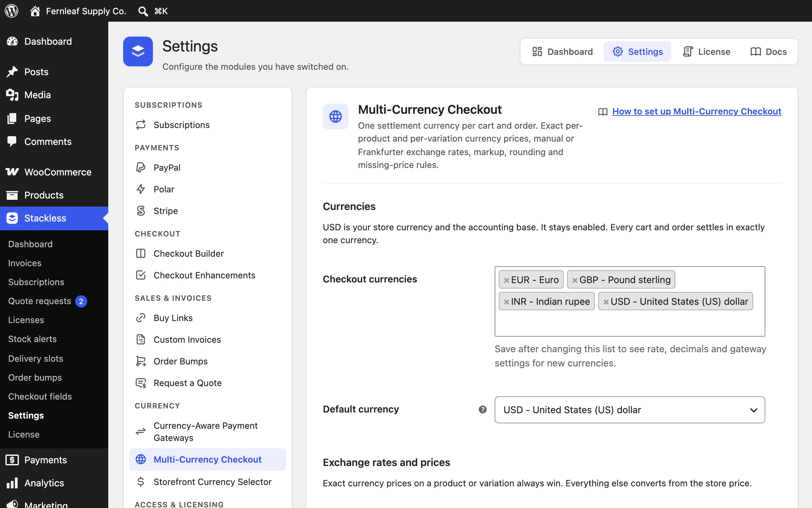Click the globe icon next to Multi-Currency Checkout heading
812x508 pixels.
336,117
